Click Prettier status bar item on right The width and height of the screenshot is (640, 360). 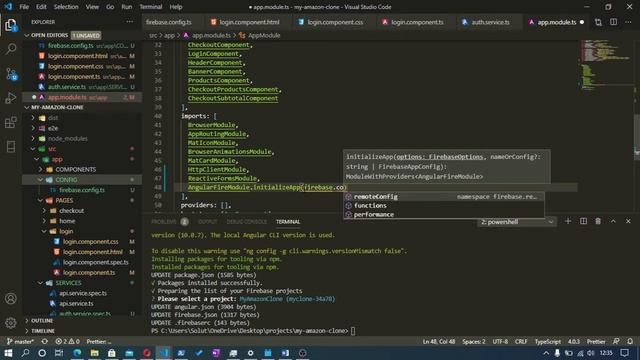[596, 341]
